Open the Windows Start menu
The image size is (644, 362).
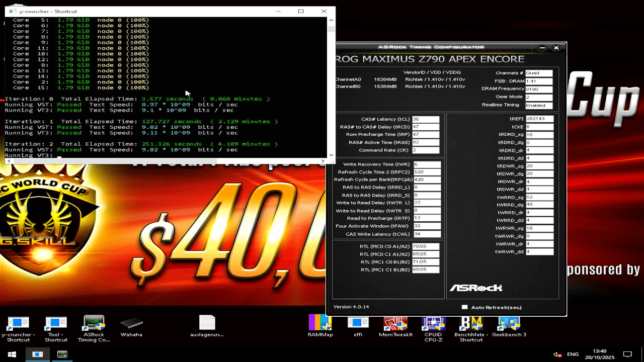(12, 354)
